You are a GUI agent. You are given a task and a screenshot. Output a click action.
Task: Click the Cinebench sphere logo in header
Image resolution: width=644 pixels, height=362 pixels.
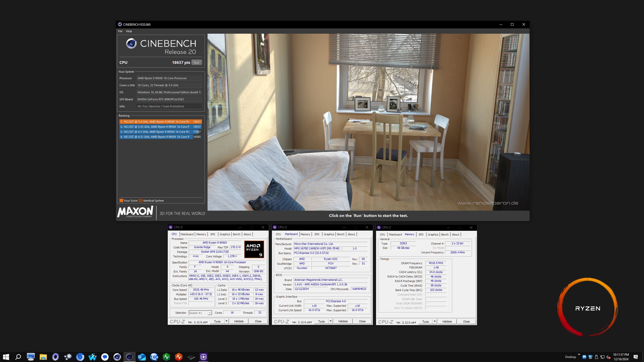[131, 43]
